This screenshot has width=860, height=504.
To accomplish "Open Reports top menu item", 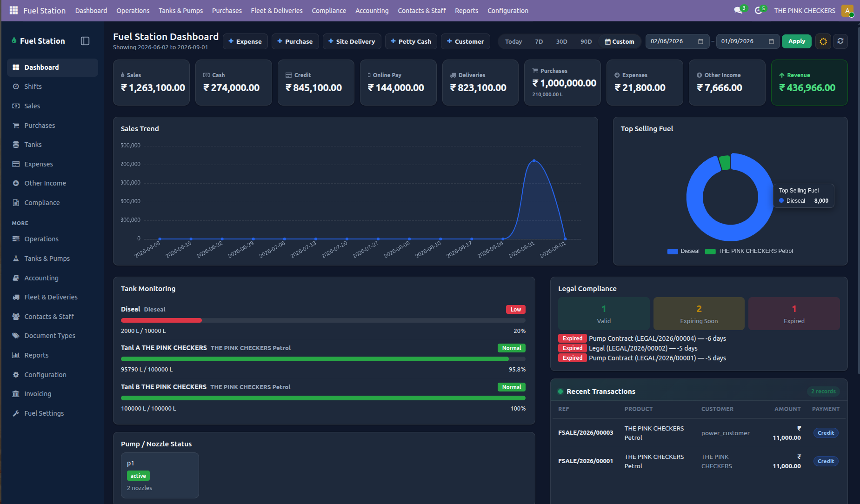I will coord(467,11).
